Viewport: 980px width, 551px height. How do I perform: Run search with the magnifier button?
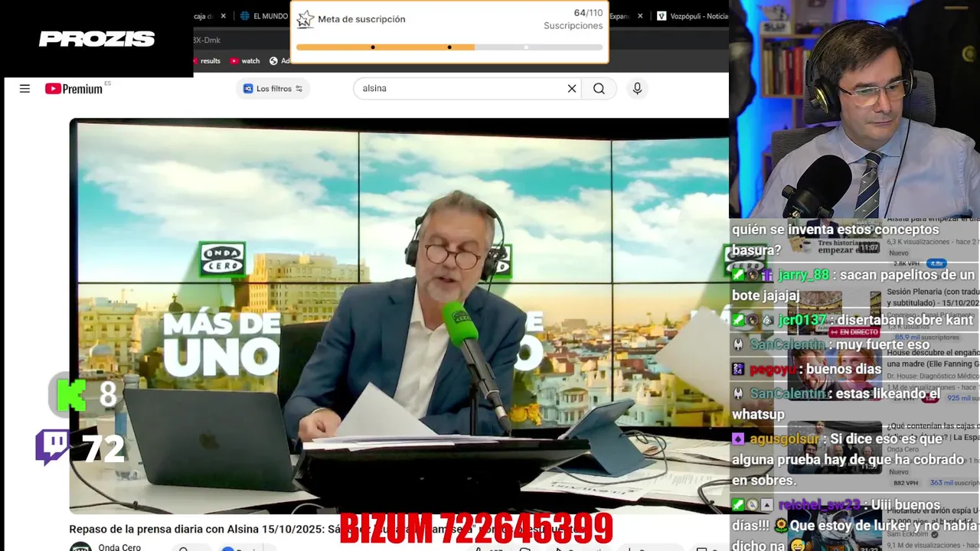coord(599,89)
